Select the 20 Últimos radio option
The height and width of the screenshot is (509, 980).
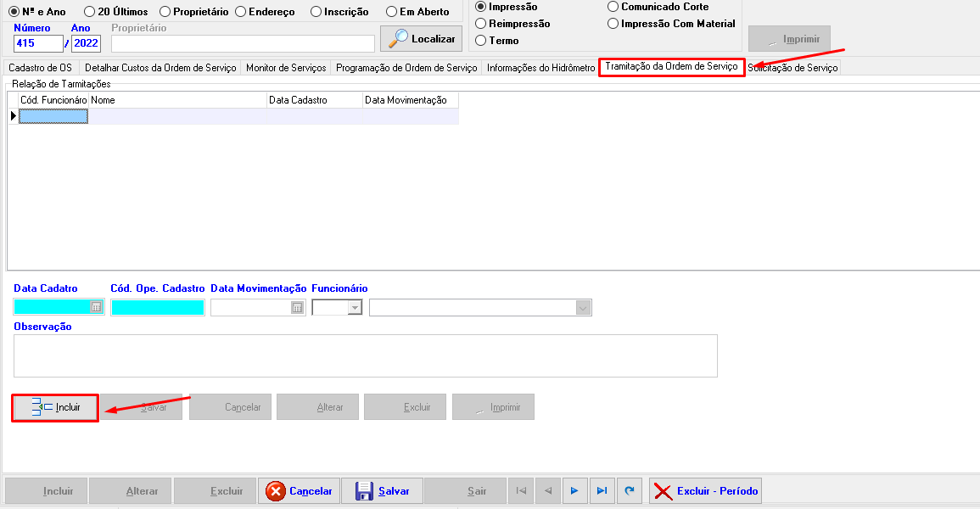point(90,12)
